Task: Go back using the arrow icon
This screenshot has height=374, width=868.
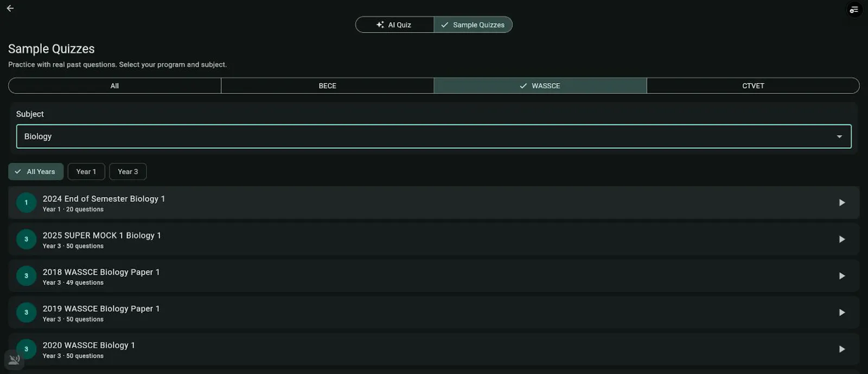Action: coord(10,8)
